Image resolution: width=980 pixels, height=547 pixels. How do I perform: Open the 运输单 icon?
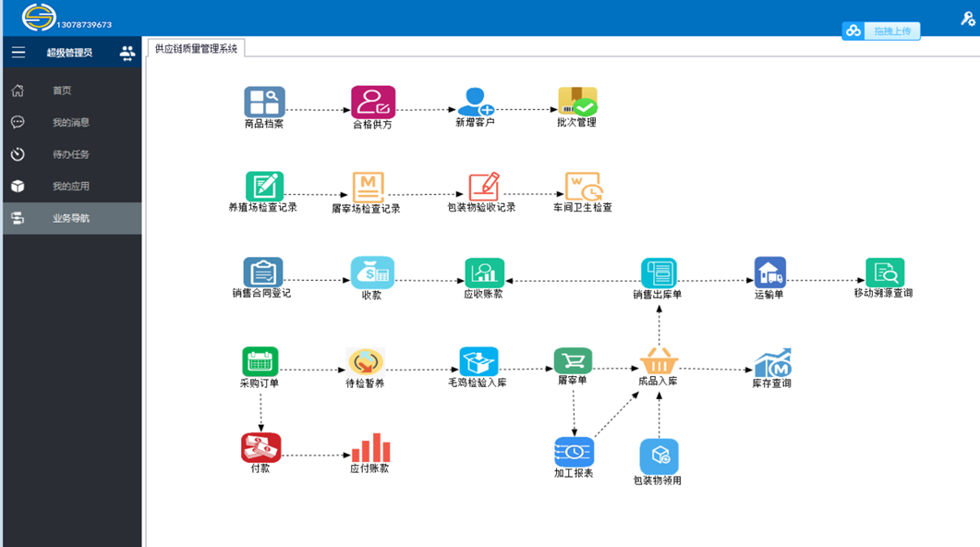tap(770, 272)
